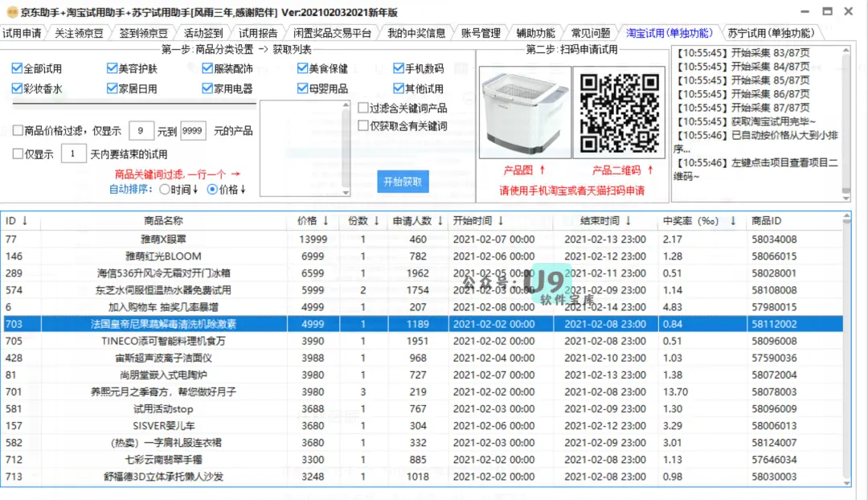Open the 常见问题 tab

pos(591,33)
